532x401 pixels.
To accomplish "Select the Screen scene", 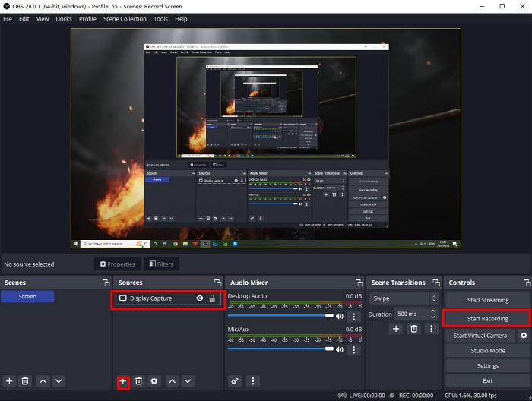I will [x=27, y=297].
